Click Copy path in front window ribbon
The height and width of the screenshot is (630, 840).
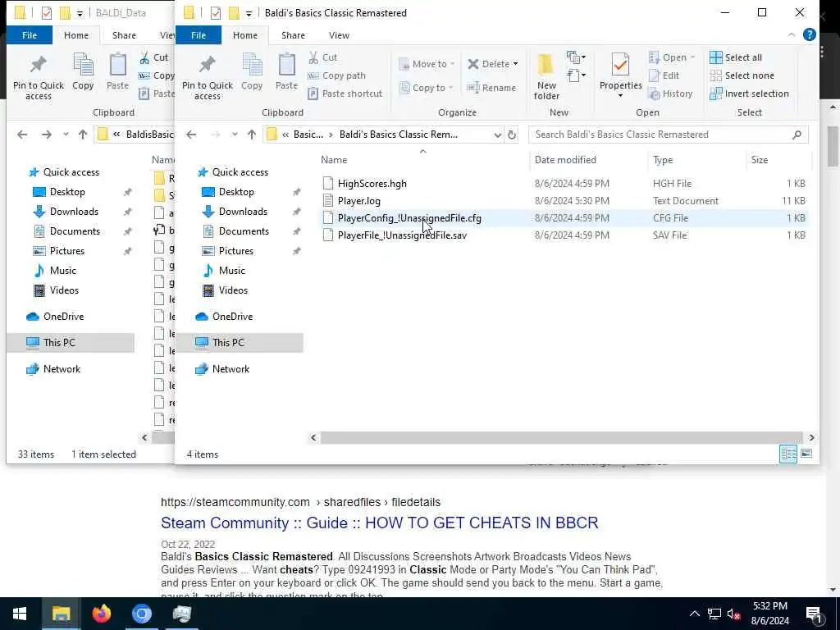[x=336, y=75]
